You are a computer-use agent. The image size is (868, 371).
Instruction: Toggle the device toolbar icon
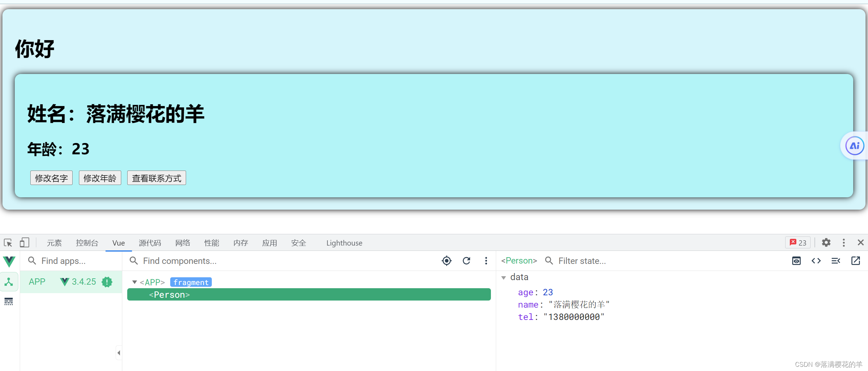pyautogui.click(x=24, y=243)
